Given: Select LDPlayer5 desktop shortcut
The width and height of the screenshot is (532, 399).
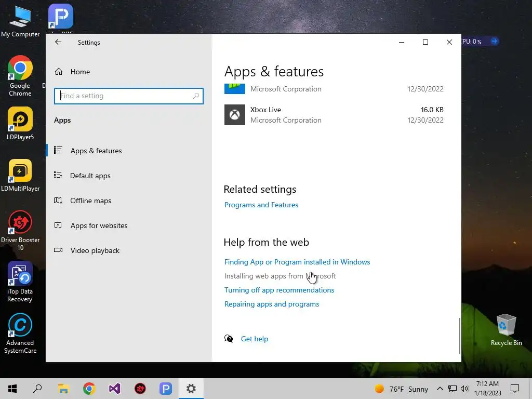Looking at the screenshot, I should (20, 124).
